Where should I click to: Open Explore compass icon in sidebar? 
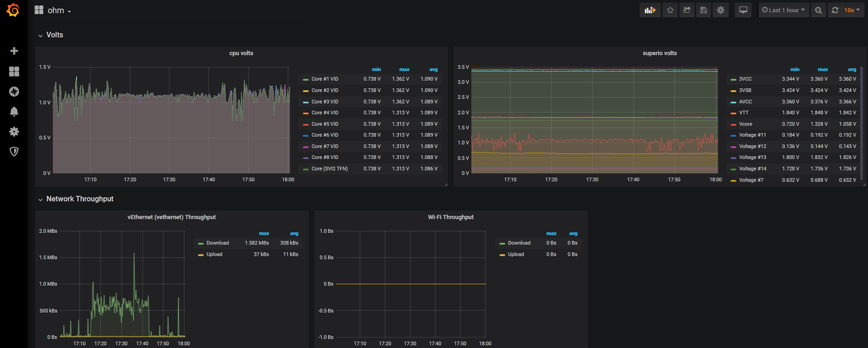(14, 92)
